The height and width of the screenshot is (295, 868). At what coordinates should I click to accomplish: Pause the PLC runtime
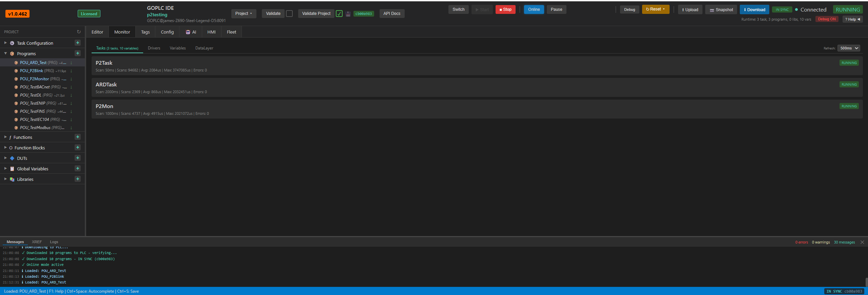pyautogui.click(x=556, y=9)
